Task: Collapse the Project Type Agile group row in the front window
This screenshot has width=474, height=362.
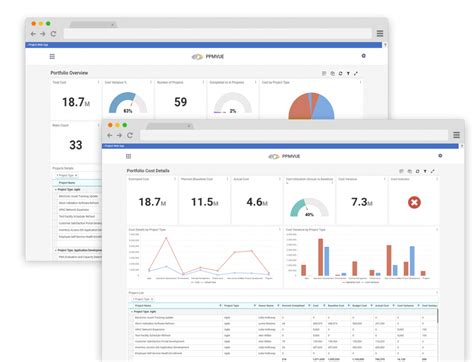Action: point(132,312)
